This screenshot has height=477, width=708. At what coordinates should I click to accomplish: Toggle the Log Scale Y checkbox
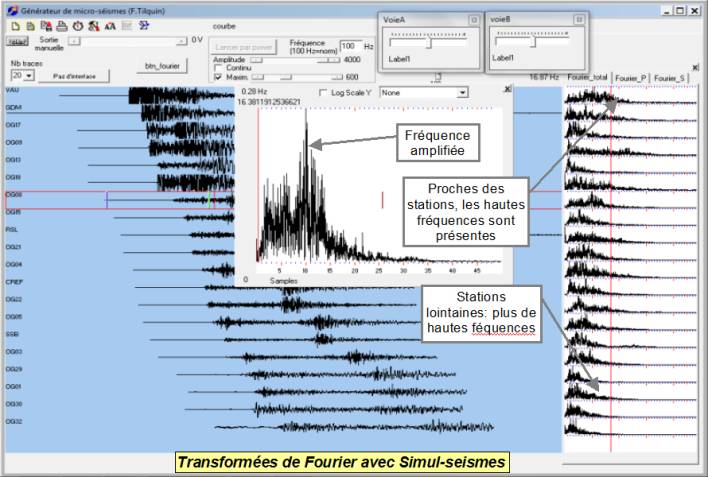tap(322, 92)
